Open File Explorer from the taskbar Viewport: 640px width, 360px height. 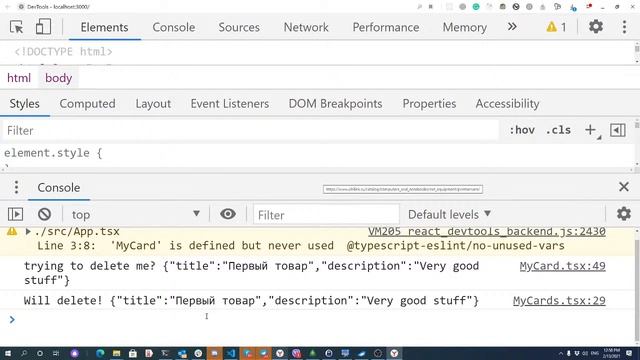(116, 353)
